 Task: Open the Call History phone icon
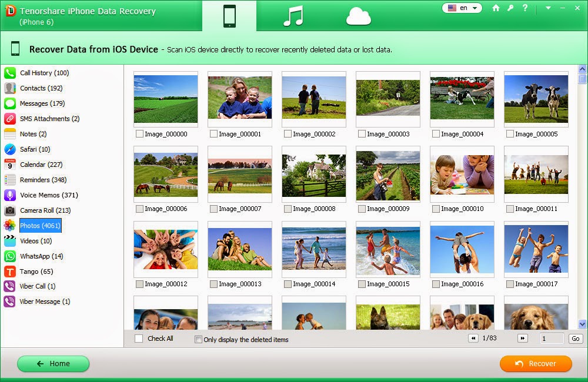coord(10,73)
